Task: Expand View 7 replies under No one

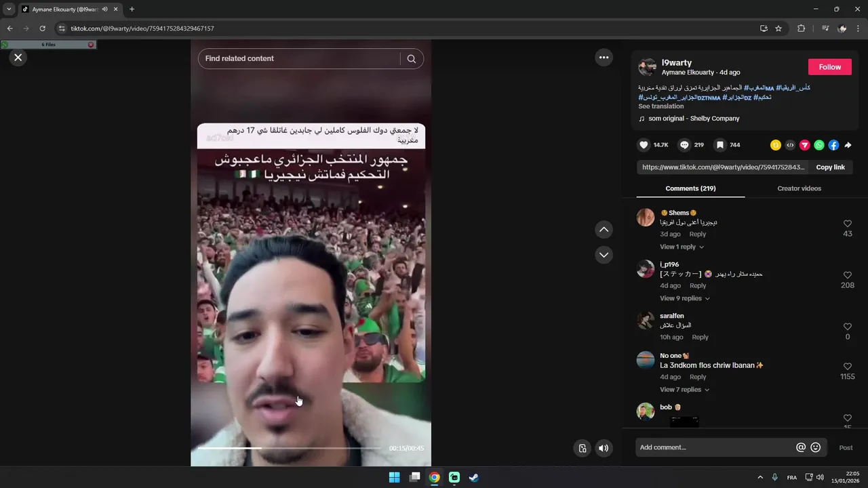Action: coord(684,390)
